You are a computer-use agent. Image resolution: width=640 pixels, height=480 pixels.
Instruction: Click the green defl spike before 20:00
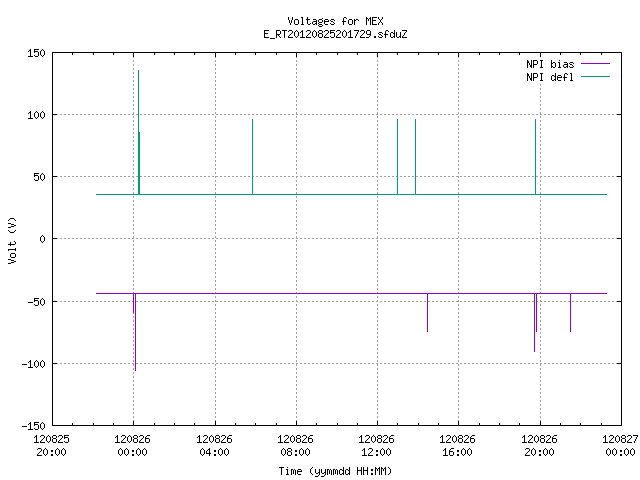(536, 157)
